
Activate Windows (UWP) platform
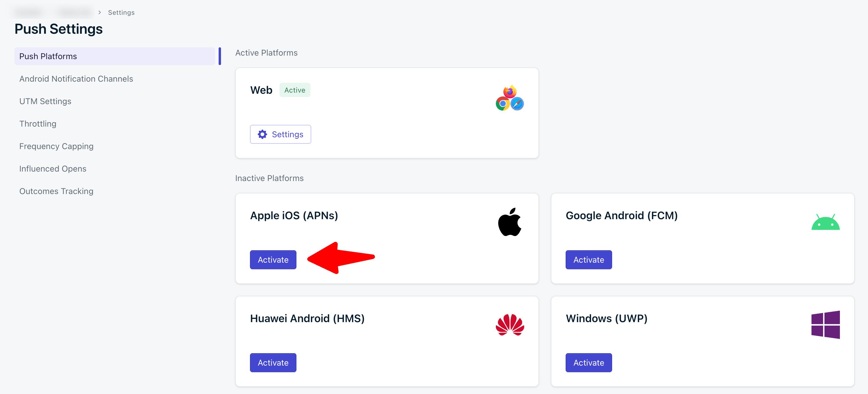(x=588, y=363)
